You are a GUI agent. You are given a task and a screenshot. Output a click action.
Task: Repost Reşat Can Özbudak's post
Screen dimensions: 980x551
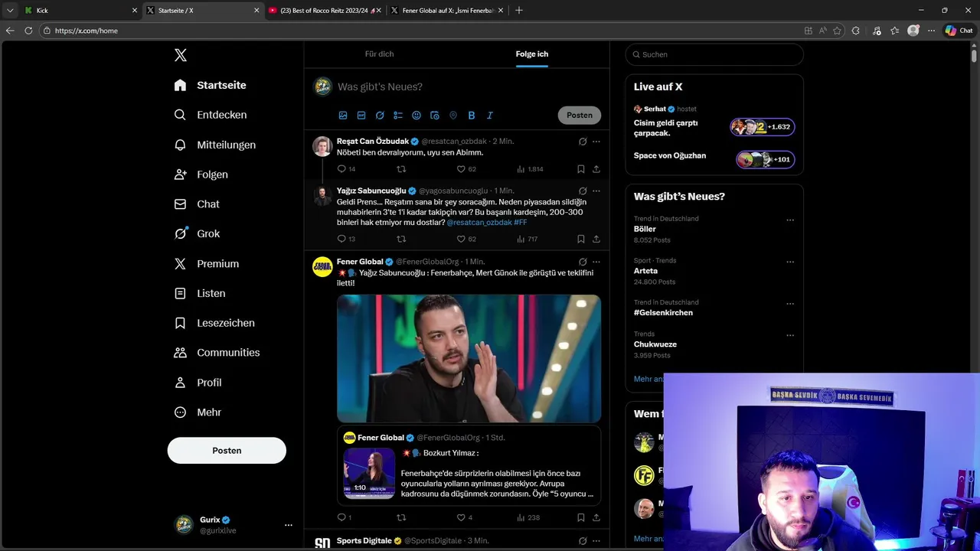coord(401,169)
